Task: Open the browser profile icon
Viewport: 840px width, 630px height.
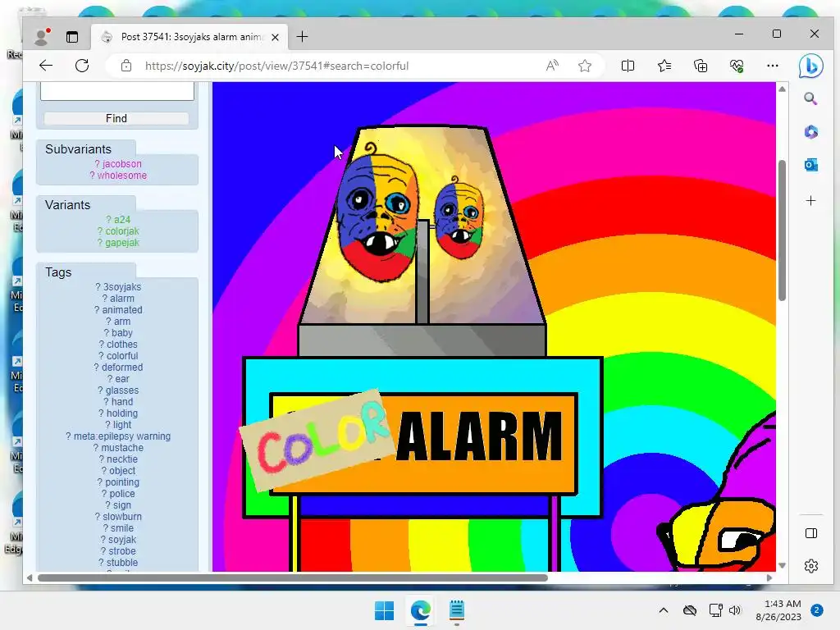Action: [x=42, y=36]
